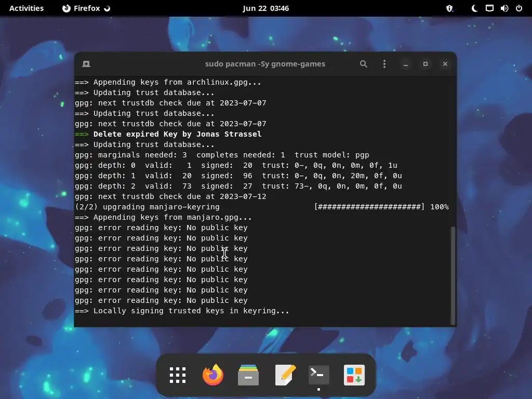Click the shield security tray icon
Image resolution: width=532 pixels, height=399 pixels.
[449, 8]
